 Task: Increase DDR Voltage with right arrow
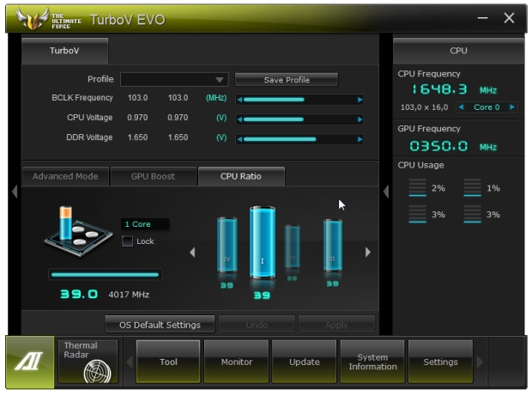coord(360,139)
